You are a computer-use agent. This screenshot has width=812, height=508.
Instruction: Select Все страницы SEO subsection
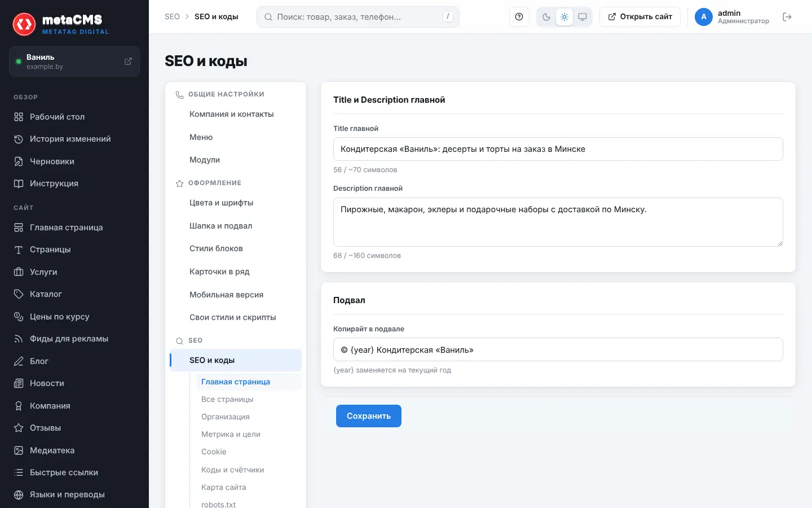coord(249,399)
